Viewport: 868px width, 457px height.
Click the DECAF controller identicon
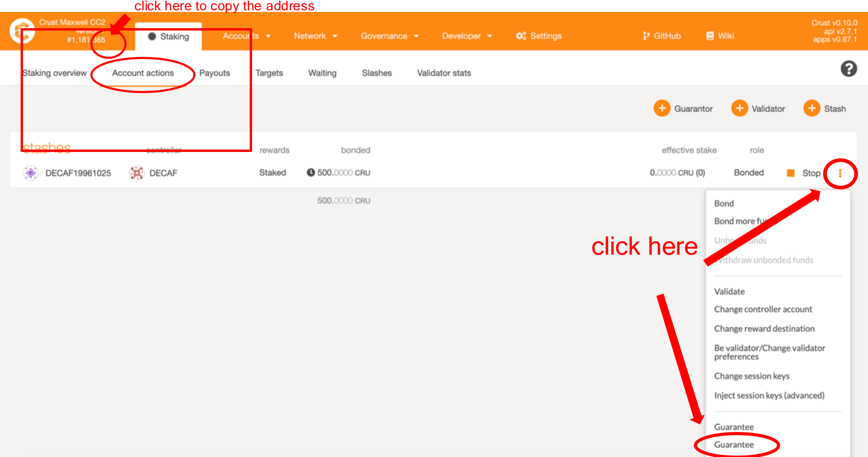point(137,173)
